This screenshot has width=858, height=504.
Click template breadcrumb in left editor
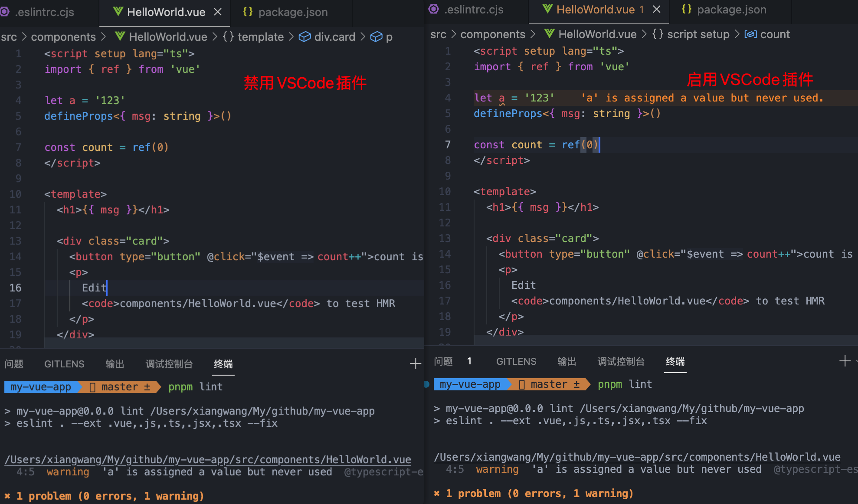point(260,37)
